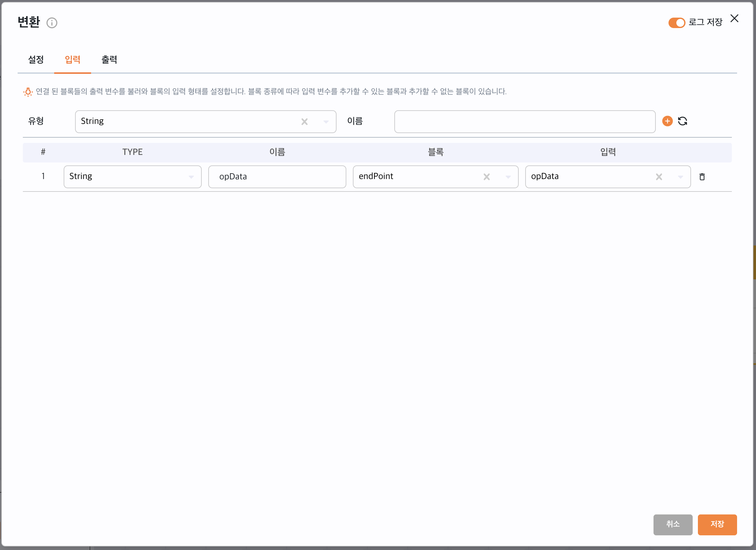
Task: Click the 입력 column header in table
Action: coord(608,152)
